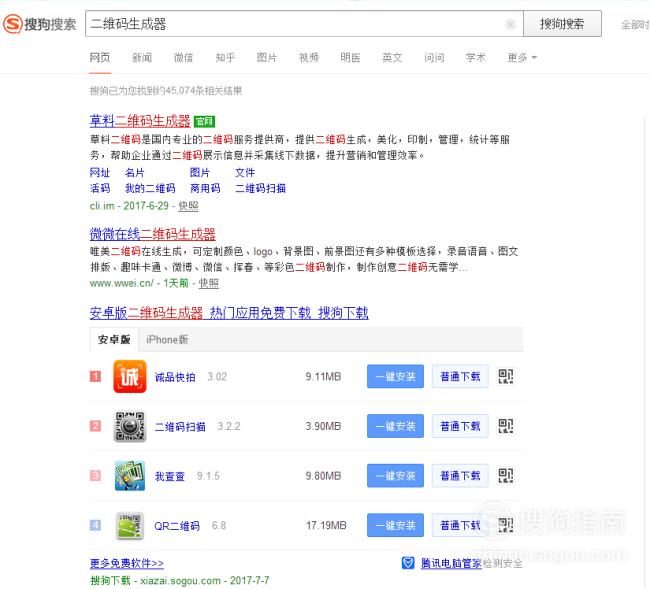Show the QR code icon for 二维码扫描

pos(505,426)
